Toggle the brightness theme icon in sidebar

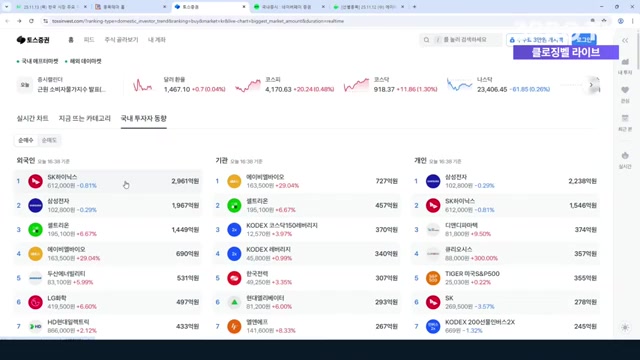[625, 327]
